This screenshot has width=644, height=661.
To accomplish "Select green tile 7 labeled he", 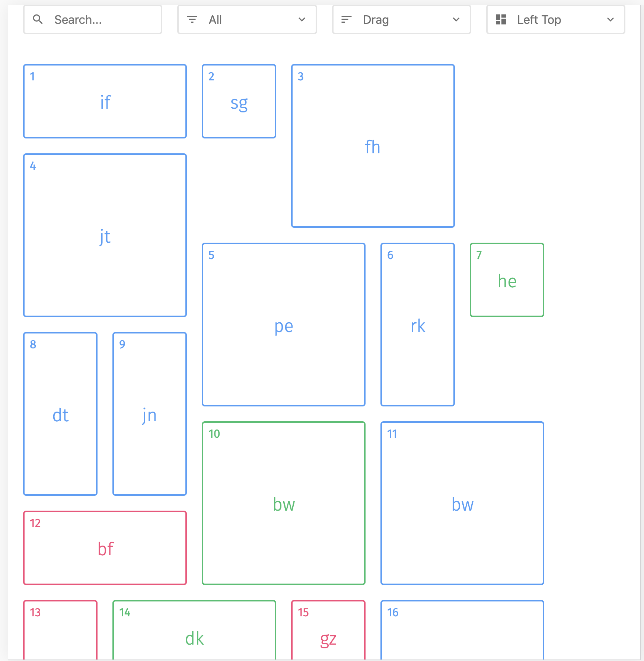I will (x=507, y=280).
